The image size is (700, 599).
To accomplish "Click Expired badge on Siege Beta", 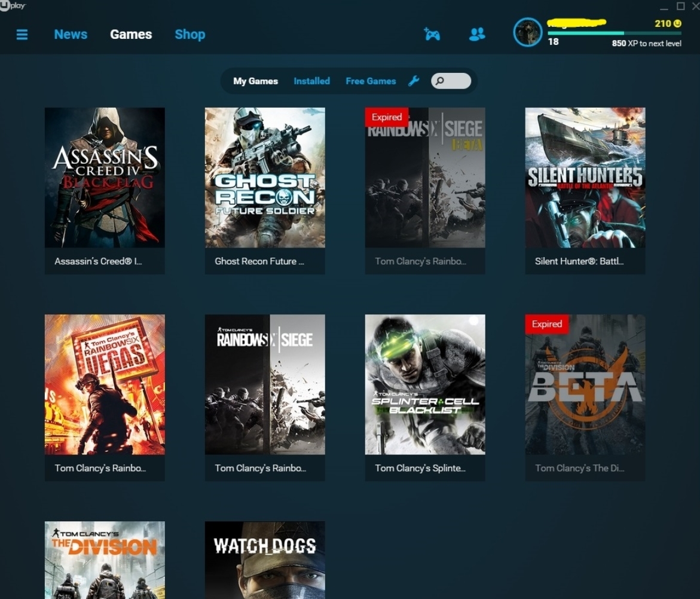I will (x=387, y=117).
